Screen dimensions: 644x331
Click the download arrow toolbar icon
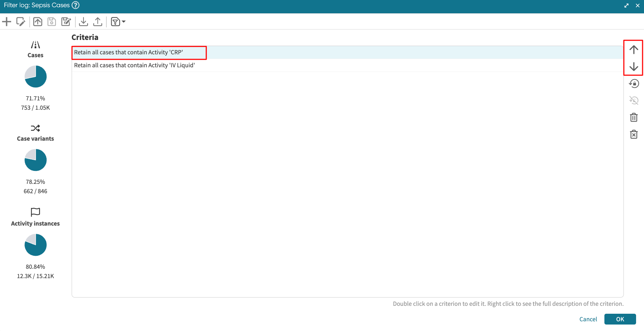83,22
